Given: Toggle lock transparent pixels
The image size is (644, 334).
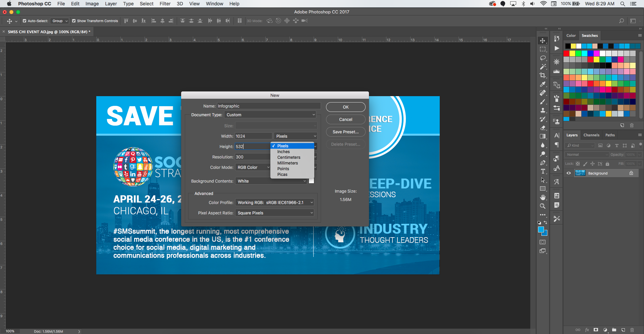Looking at the screenshot, I should (578, 164).
